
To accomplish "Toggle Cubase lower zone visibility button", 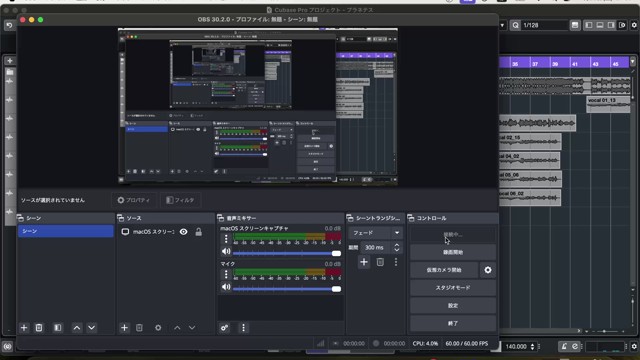I will click(600, 25).
